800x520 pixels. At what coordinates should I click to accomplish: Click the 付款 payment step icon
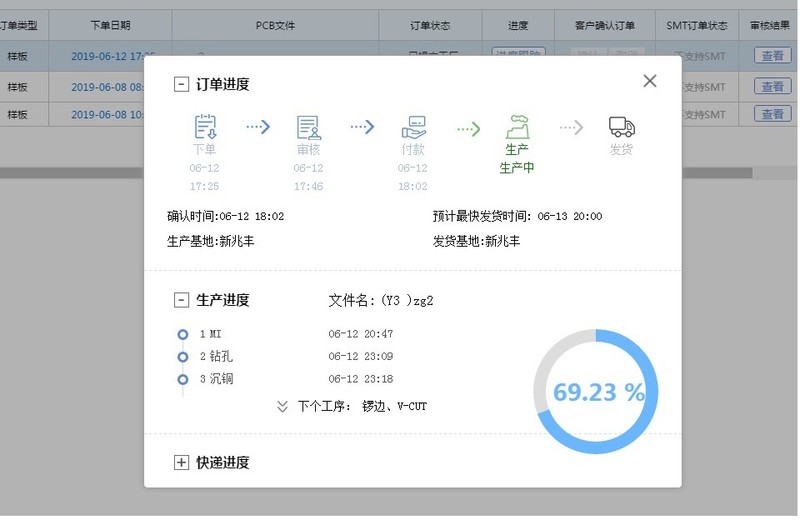point(413,127)
